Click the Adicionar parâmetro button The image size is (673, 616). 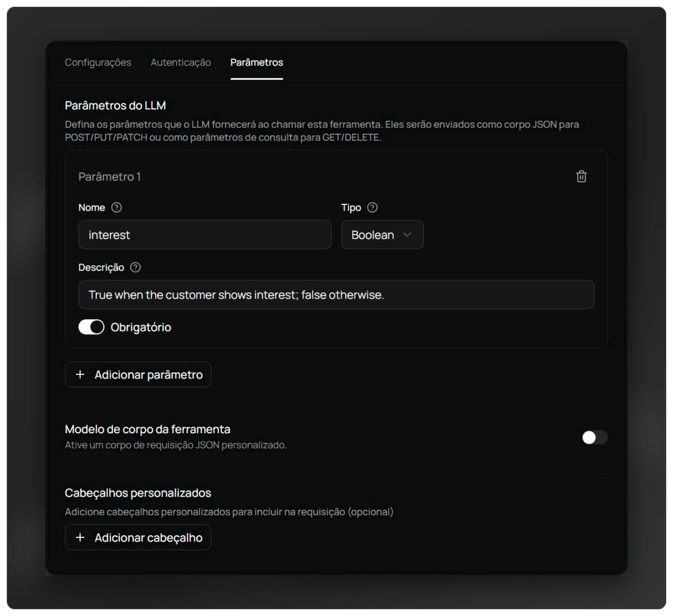[x=138, y=374]
